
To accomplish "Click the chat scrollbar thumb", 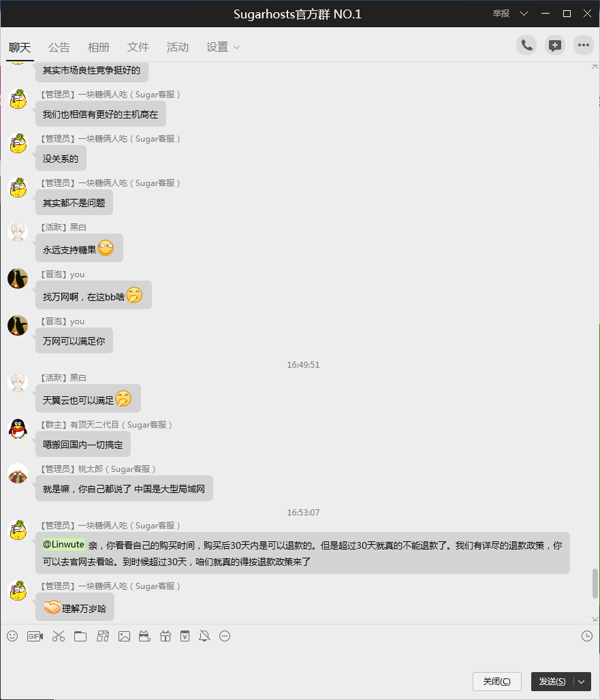I will pos(595,584).
